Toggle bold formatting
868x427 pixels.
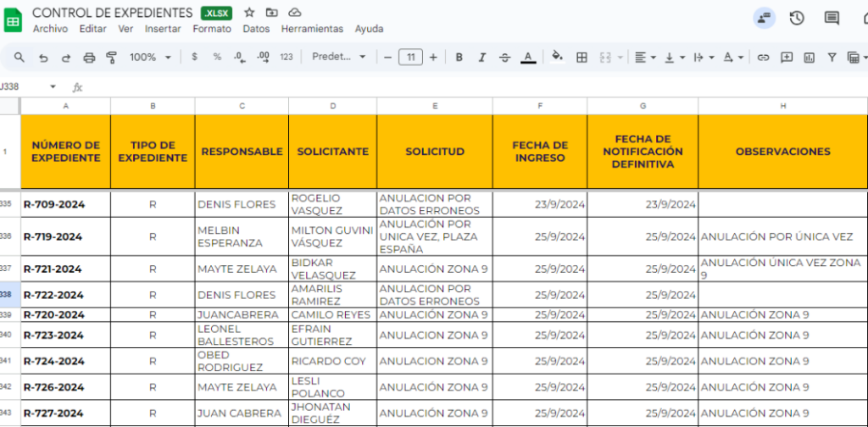459,58
